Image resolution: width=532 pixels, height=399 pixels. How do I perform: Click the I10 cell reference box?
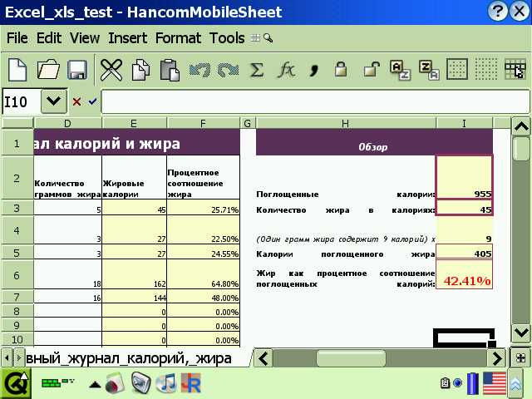point(21,101)
